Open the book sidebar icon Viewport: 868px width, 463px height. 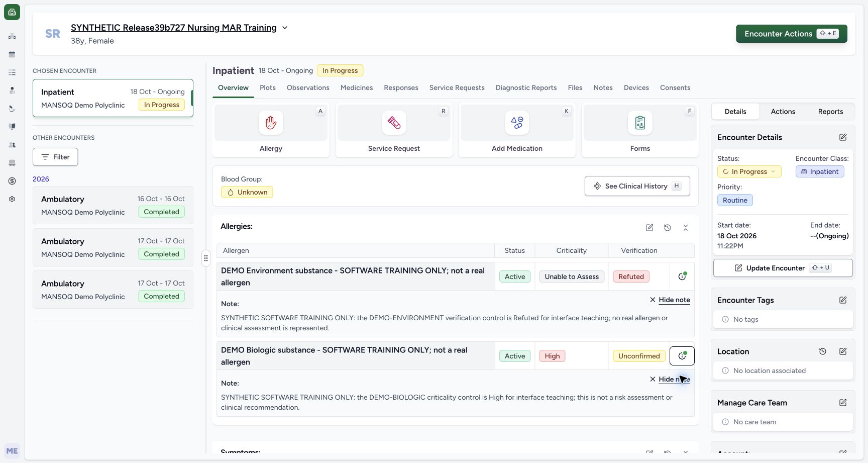pyautogui.click(x=12, y=127)
